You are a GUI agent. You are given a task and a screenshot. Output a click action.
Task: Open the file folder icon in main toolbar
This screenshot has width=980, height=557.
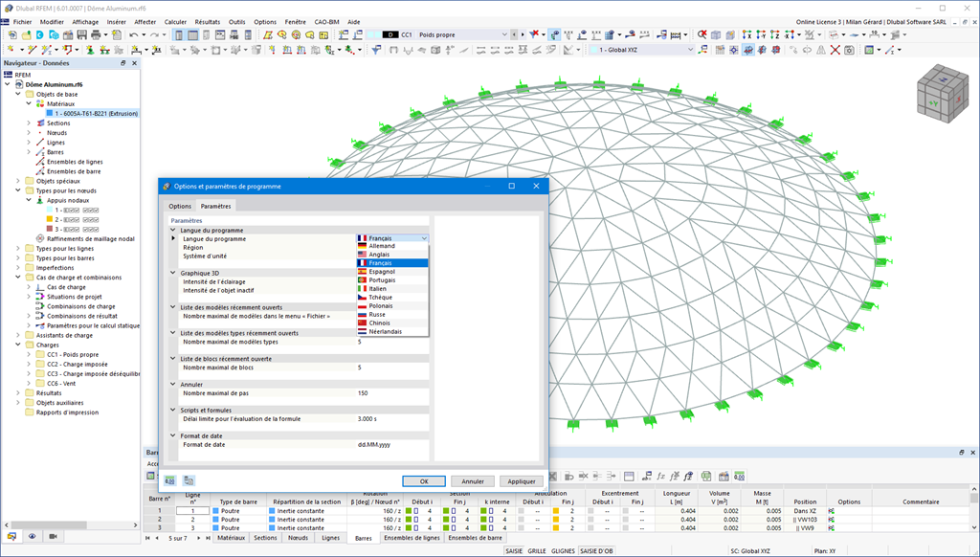click(26, 35)
